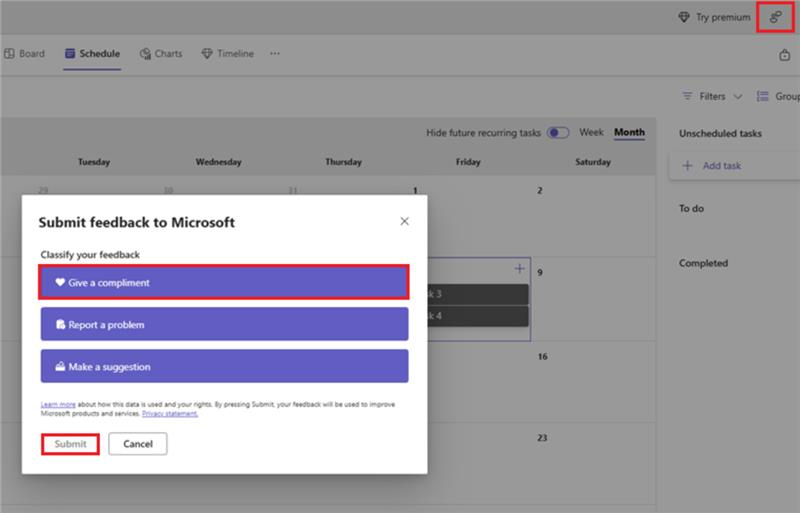Click the shopping bag icon in the tab bar
Image resolution: width=800 pixels, height=513 pixels.
pyautogui.click(x=785, y=55)
